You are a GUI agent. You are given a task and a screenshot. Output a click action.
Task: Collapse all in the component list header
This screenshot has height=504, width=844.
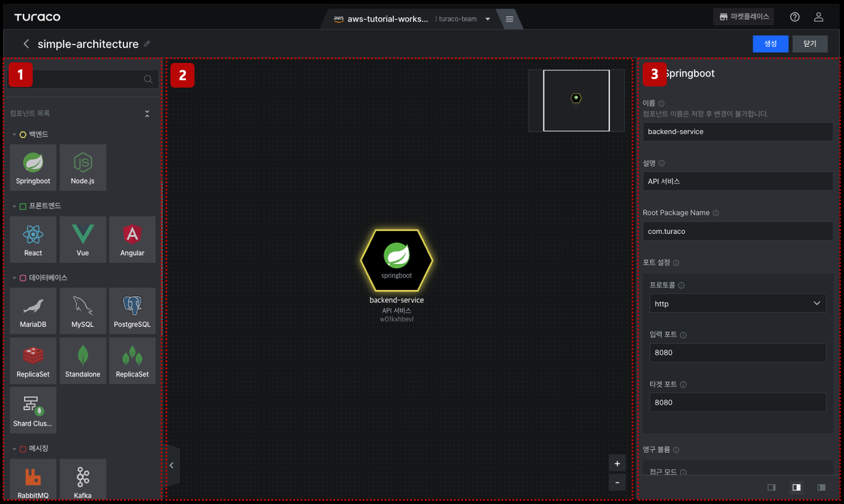pos(147,114)
